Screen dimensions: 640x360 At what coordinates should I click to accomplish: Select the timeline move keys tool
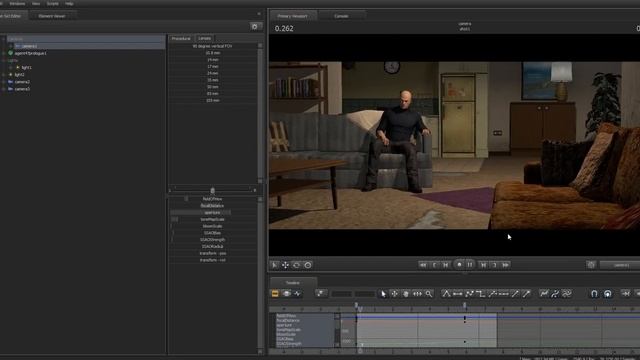(x=394, y=294)
